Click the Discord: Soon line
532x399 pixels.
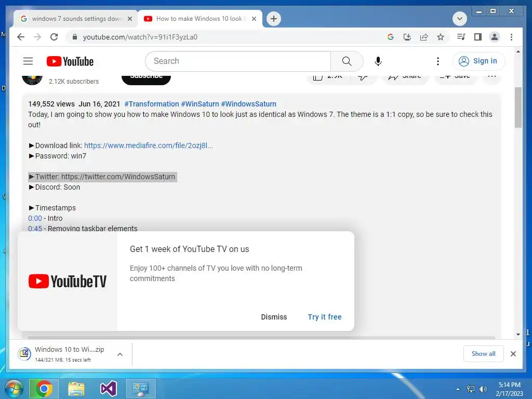click(x=54, y=187)
